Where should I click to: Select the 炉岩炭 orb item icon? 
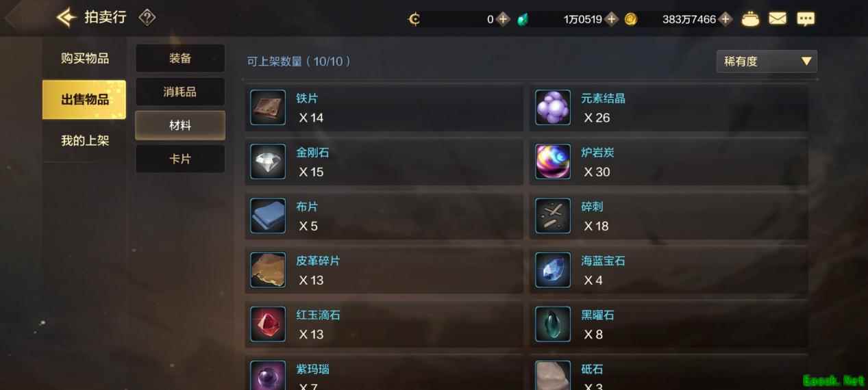tap(553, 161)
